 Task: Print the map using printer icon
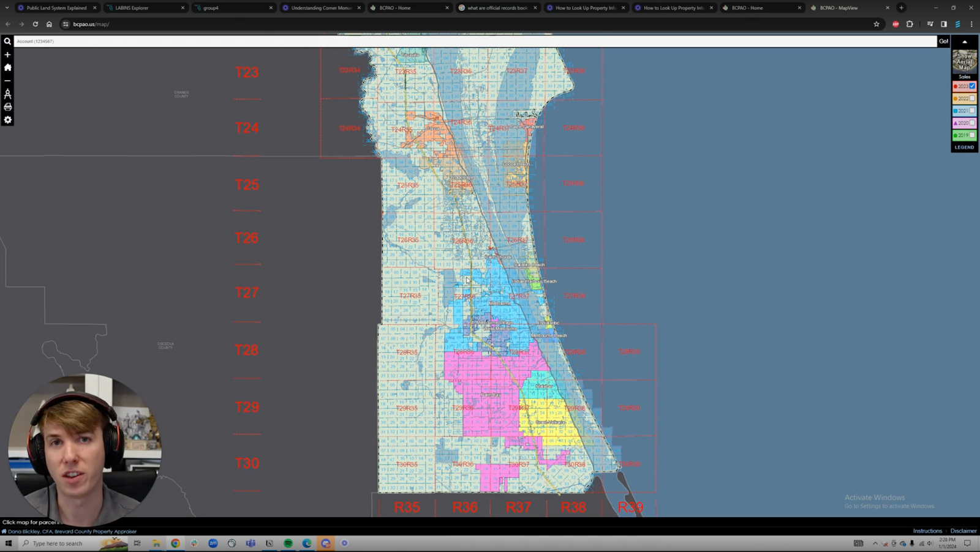point(7,107)
